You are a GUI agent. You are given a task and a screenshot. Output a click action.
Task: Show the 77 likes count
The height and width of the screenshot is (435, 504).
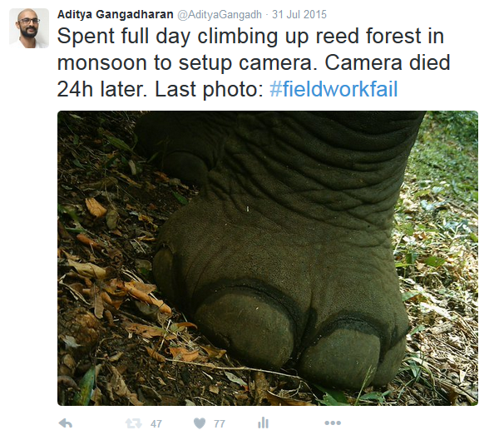[220, 424]
